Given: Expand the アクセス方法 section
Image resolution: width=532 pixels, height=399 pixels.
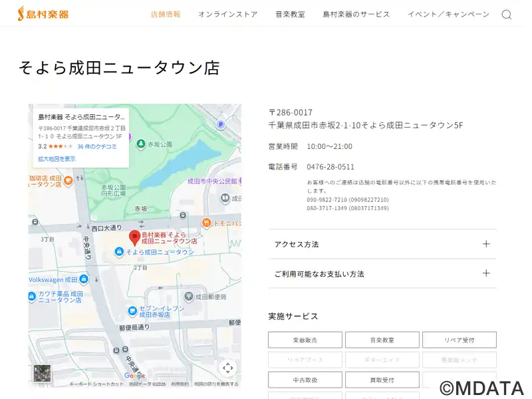Looking at the screenshot, I should click(x=382, y=244).
